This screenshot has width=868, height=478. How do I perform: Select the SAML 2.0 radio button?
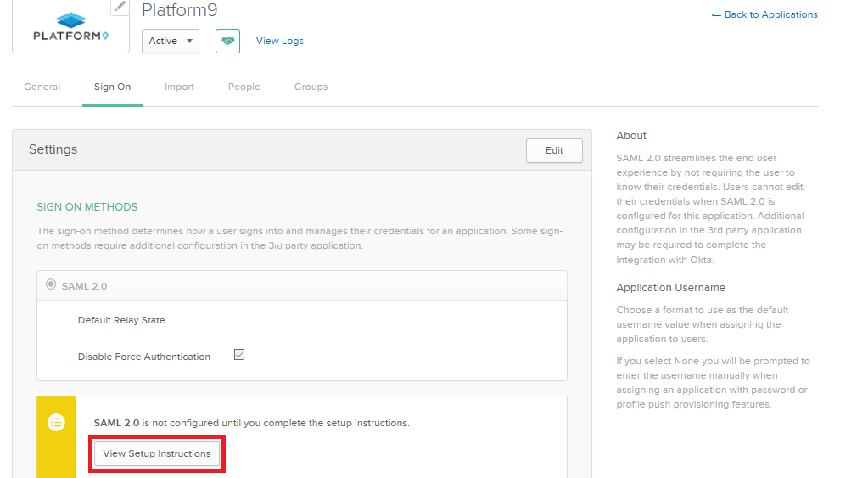pos(51,285)
